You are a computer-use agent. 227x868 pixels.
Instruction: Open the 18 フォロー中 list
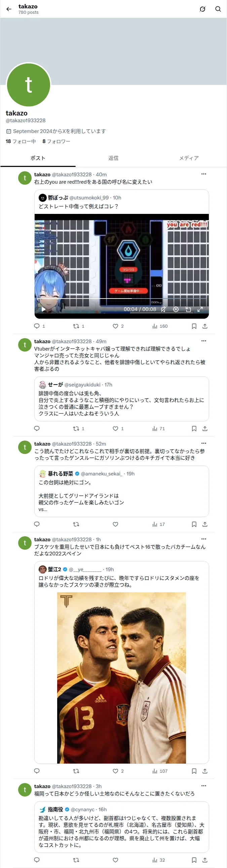click(x=21, y=141)
